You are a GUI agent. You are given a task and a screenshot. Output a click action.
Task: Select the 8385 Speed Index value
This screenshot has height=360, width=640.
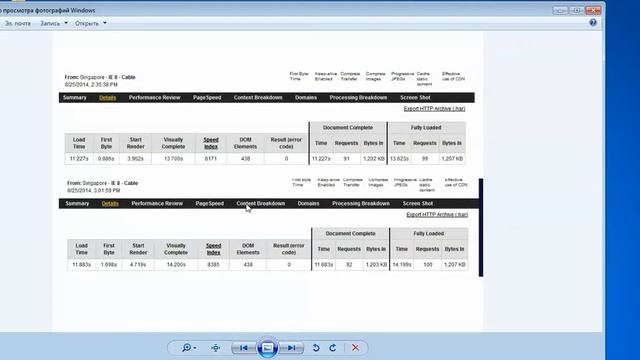pos(213,265)
